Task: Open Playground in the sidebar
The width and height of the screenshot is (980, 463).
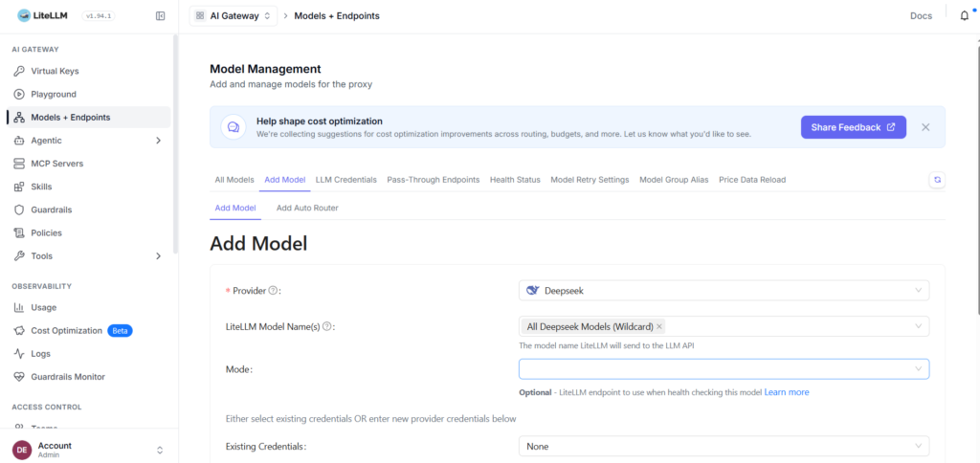Action: click(89, 95)
